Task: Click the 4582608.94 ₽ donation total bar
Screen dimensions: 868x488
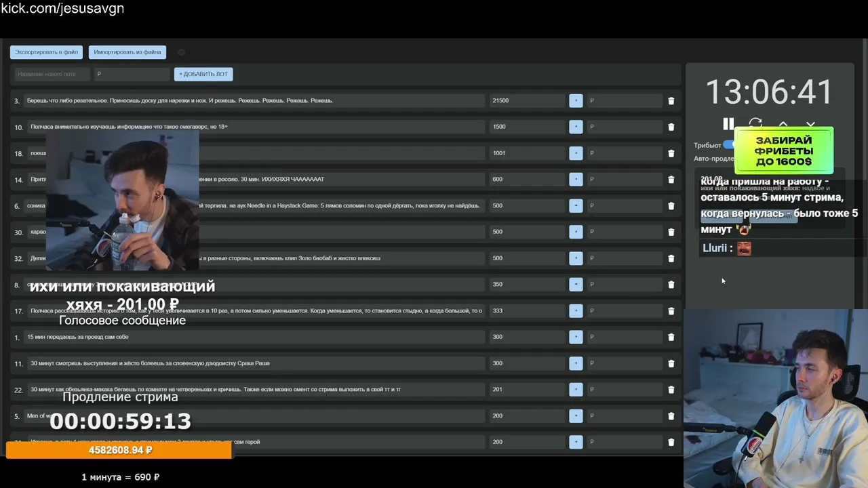Action: point(119,450)
